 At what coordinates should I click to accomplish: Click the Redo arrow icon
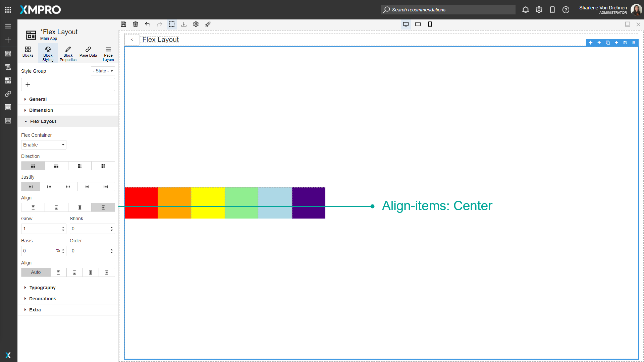(x=159, y=24)
